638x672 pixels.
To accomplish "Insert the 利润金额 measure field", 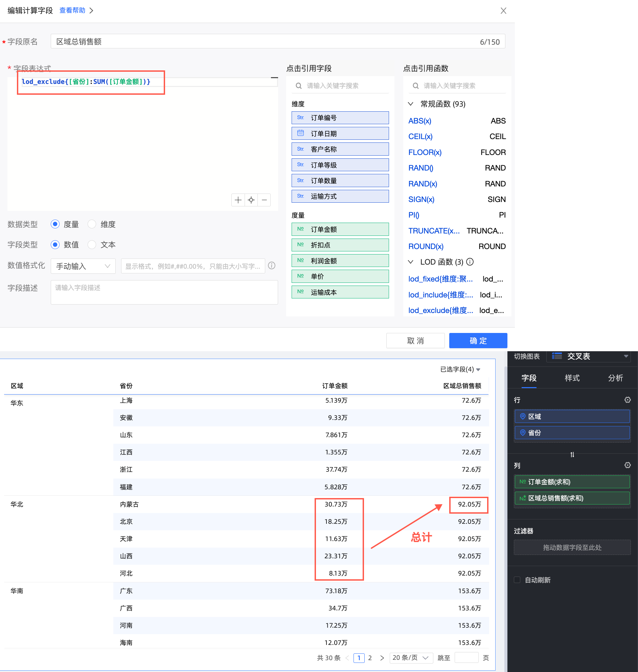I will 340,261.
